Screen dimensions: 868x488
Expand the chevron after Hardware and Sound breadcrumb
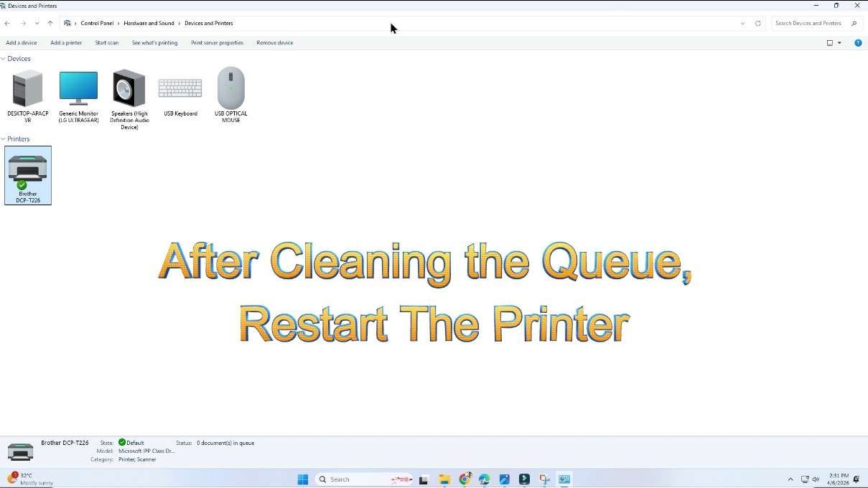pyautogui.click(x=179, y=23)
